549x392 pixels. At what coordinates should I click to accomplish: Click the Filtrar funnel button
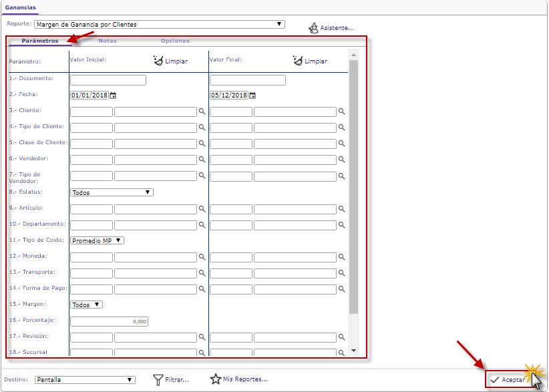pos(158,379)
